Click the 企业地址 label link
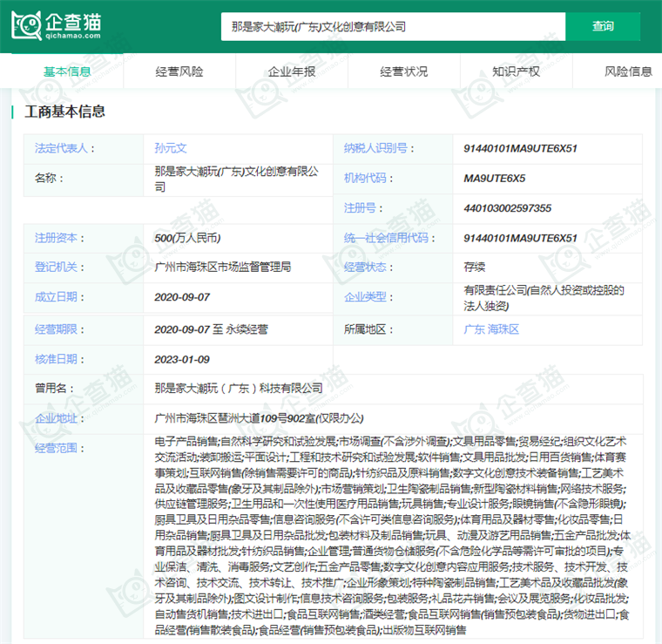 [56, 418]
